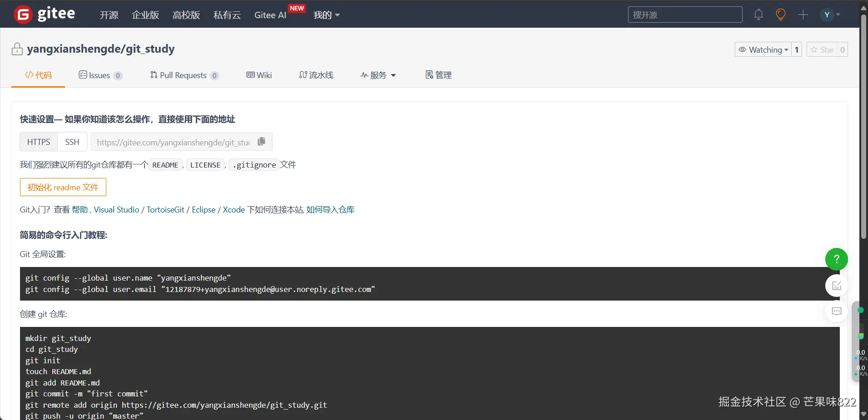Screen dimensions: 868x420
Task: Expand the 我的 menu in the navbar
Action: (326, 15)
